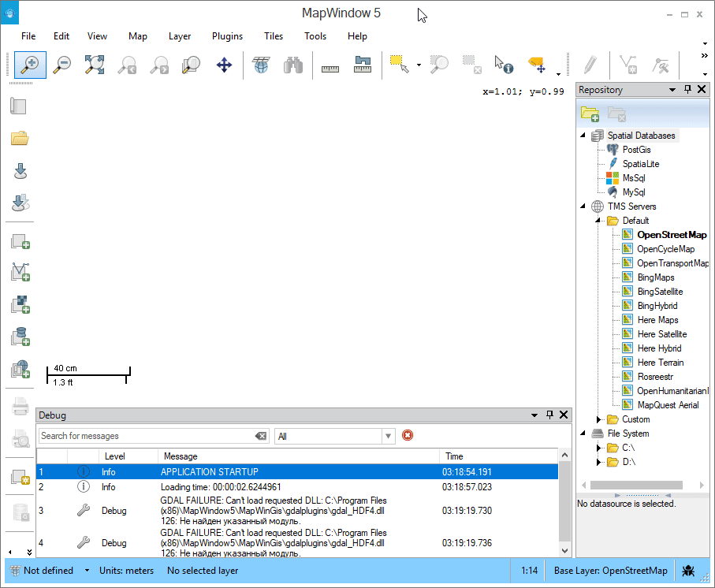Image resolution: width=715 pixels, height=588 pixels.
Task: Expand the C:\ drive node
Action: click(598, 448)
